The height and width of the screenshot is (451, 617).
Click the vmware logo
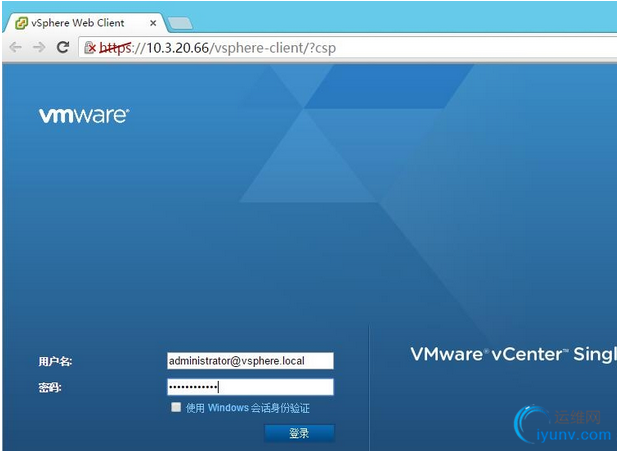pyautogui.click(x=84, y=116)
